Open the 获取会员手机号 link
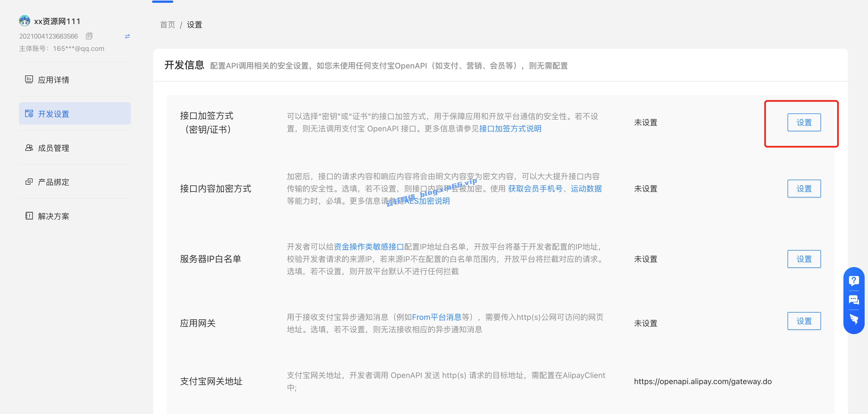 tap(535, 189)
